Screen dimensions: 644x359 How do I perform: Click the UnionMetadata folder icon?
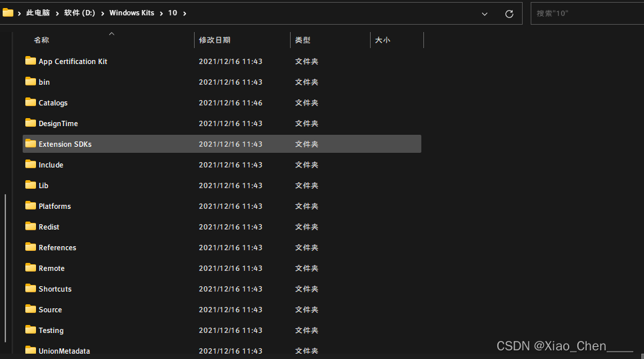click(x=31, y=350)
